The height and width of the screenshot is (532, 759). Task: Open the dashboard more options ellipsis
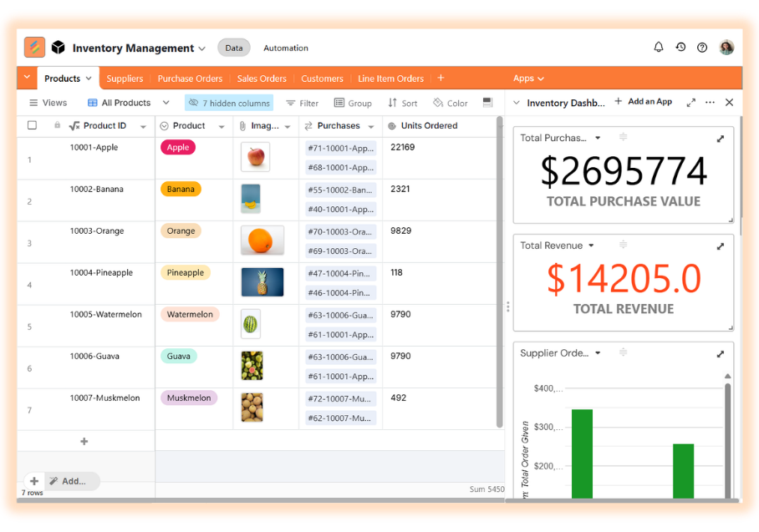coord(710,103)
